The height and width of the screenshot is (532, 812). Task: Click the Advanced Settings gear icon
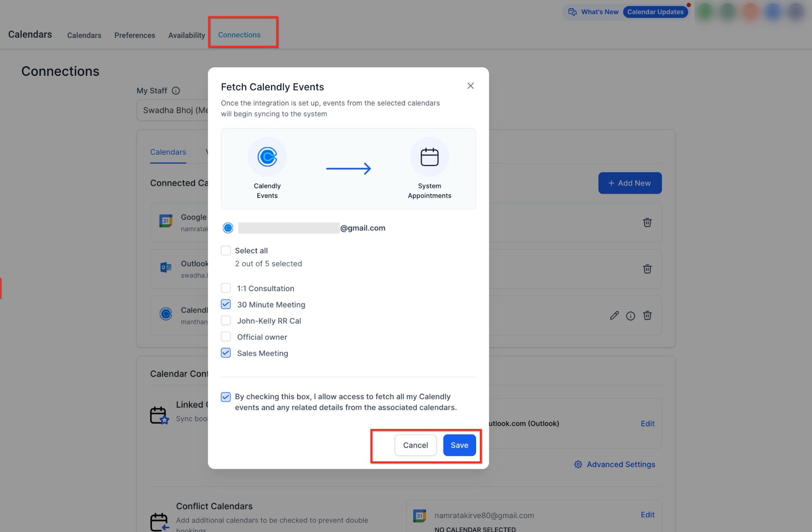(578, 464)
